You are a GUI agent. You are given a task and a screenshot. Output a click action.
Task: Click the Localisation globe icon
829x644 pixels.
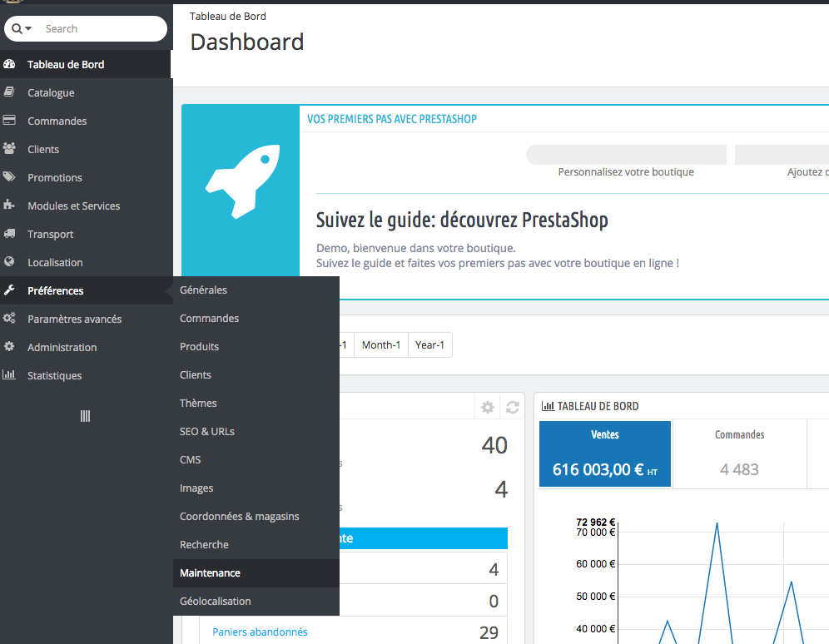coord(10,262)
